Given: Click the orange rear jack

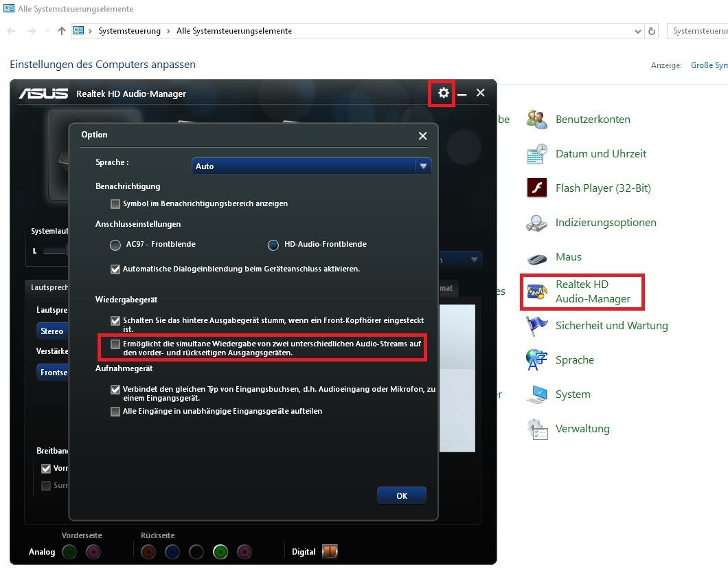Looking at the screenshot, I should coord(148,552).
